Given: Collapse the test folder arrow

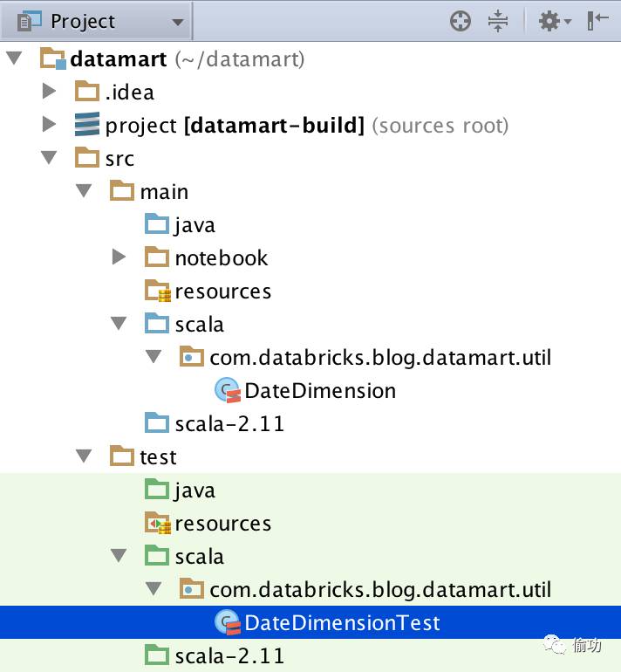Looking at the screenshot, I should [84, 456].
